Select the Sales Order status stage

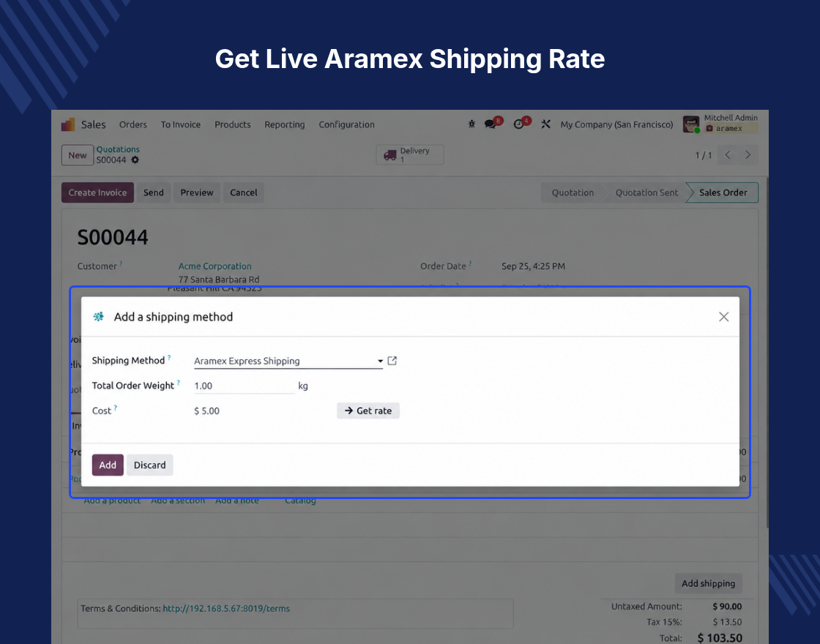point(723,192)
